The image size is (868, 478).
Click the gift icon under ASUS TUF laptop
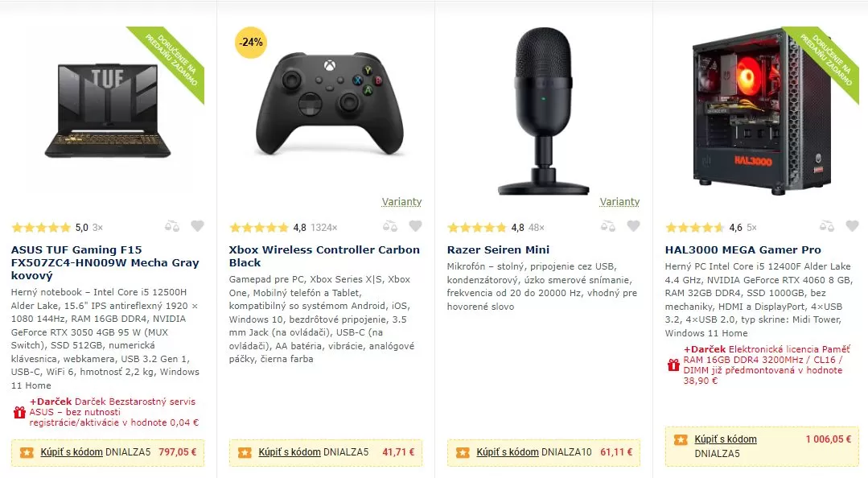click(19, 412)
